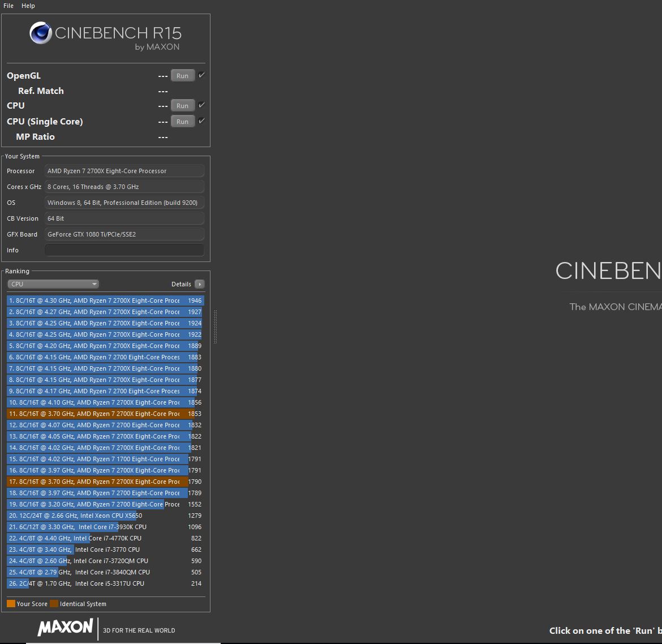Select ranking row 20 Intel Xeon X5650

106,516
